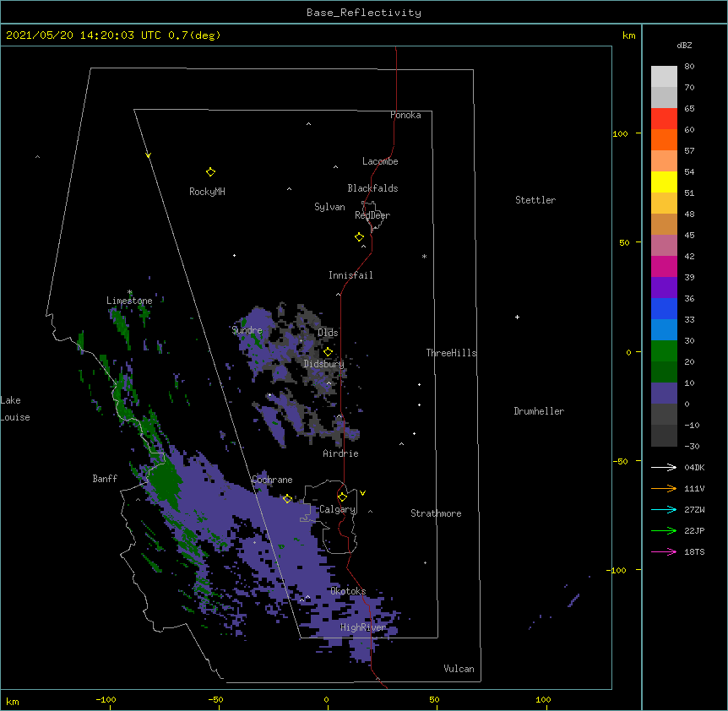Click the Innisfail label
This screenshot has height=711, width=728.
coord(350,275)
